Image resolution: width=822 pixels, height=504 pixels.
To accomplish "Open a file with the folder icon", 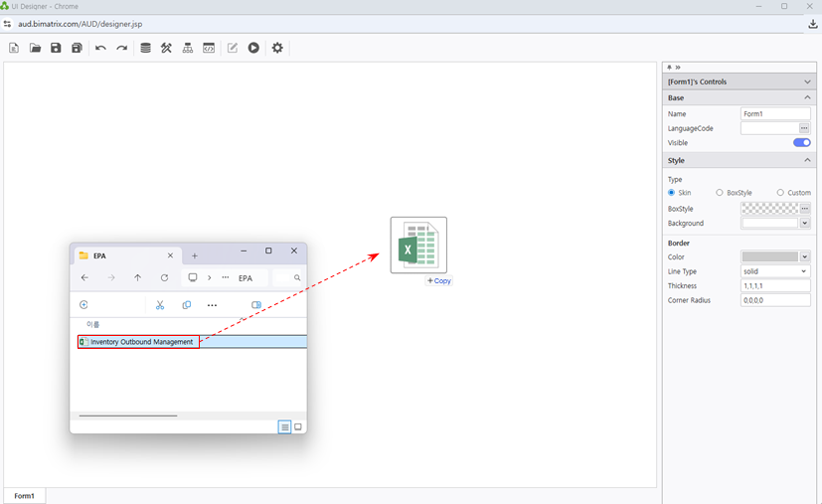I will (x=35, y=48).
